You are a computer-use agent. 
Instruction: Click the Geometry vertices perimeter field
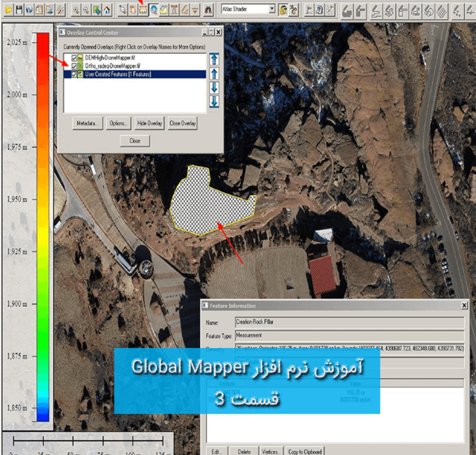click(349, 348)
